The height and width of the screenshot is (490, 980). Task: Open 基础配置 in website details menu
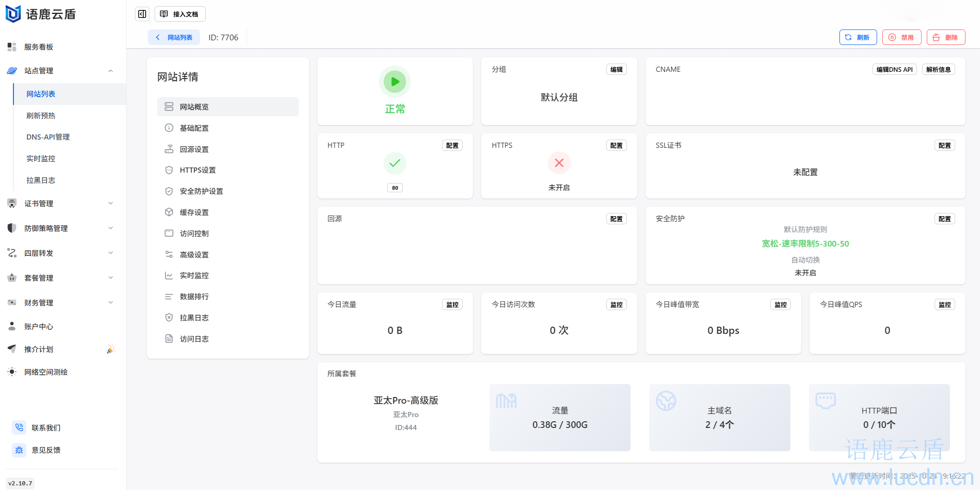(194, 128)
